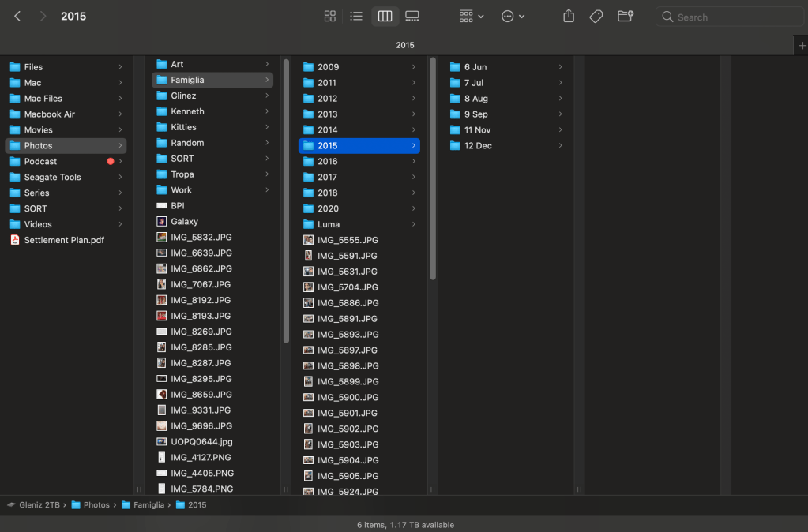Switch to icon grid view
The height and width of the screenshot is (532, 808).
click(x=330, y=17)
